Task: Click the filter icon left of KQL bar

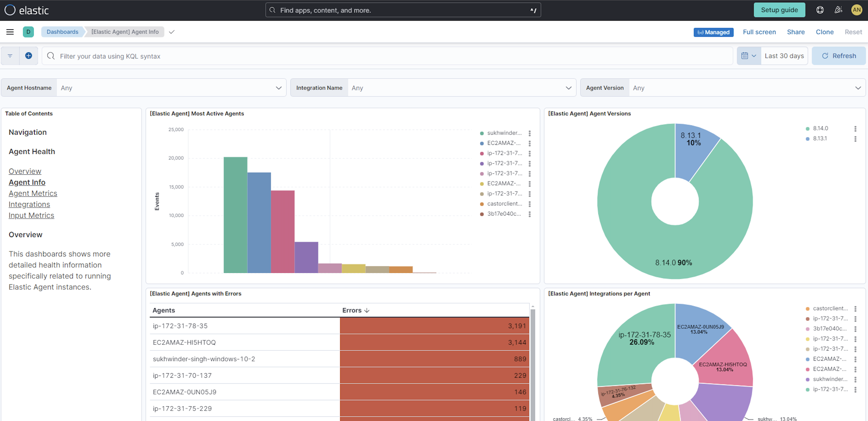Action: point(10,56)
